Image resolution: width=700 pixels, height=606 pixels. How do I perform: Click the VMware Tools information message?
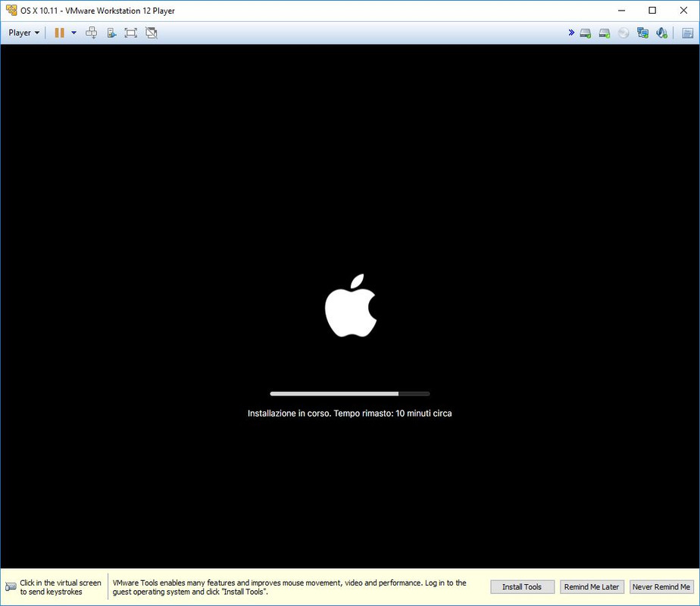(289, 587)
